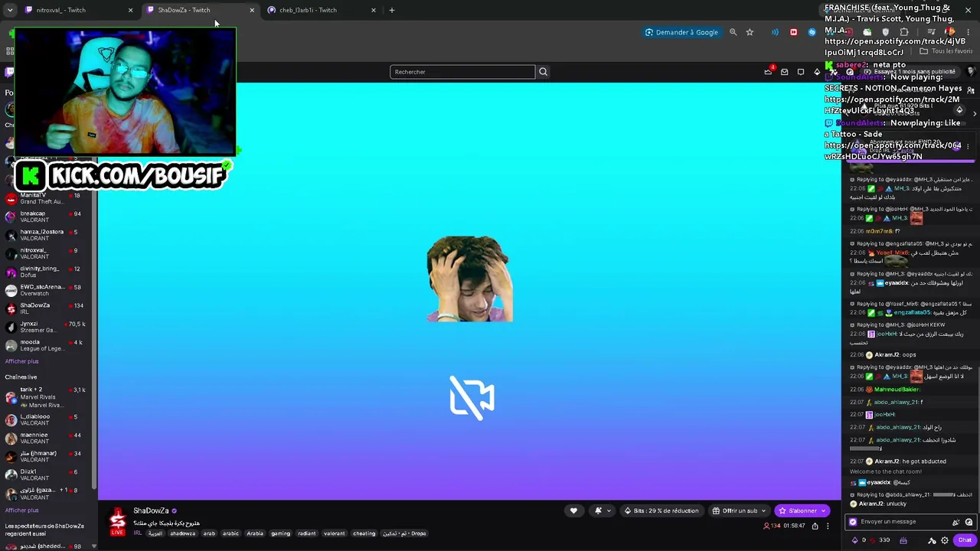Click the red fast-forward extension icon

pos(793,32)
